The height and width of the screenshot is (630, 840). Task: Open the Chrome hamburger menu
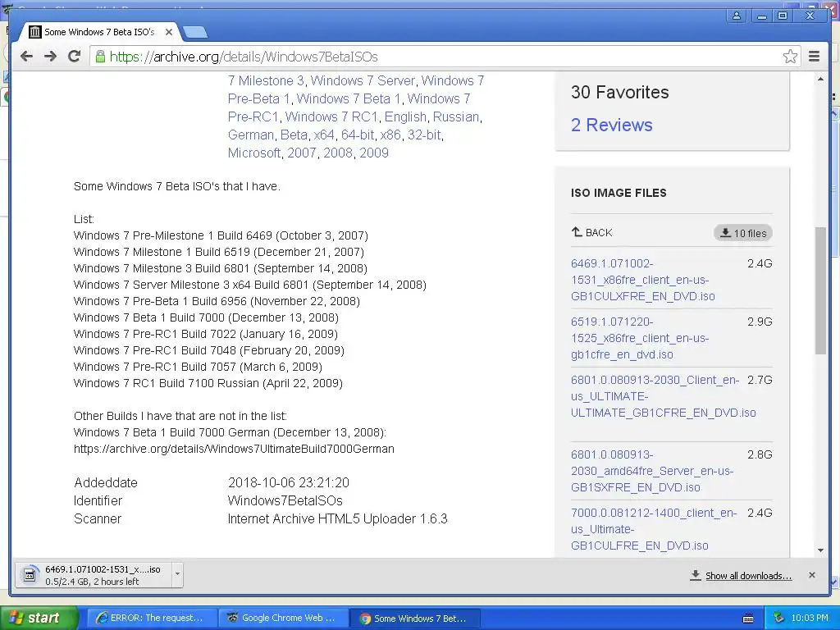click(x=815, y=57)
